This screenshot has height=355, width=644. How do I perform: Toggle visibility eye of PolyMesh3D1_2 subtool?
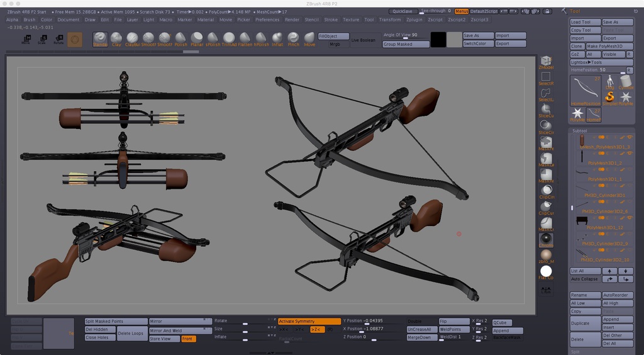pos(630,153)
